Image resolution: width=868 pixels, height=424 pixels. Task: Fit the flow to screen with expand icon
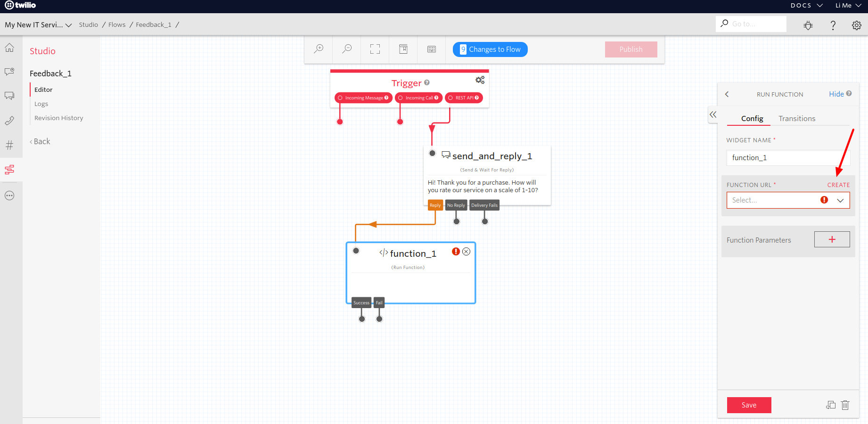375,49
